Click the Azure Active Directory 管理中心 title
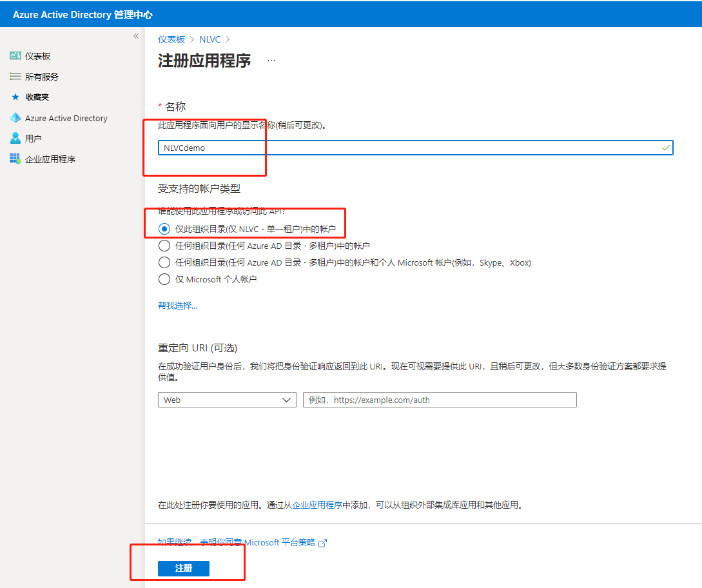This screenshot has height=588, width=702. [x=83, y=14]
